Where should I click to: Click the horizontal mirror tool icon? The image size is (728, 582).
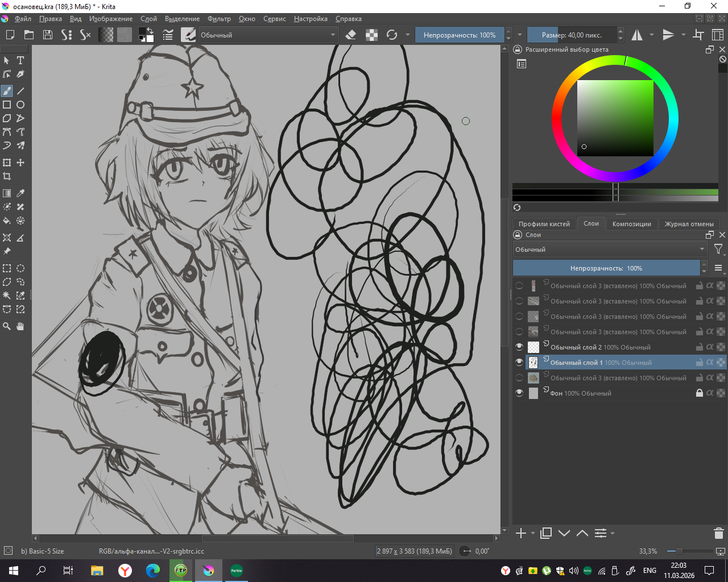pyautogui.click(x=637, y=35)
